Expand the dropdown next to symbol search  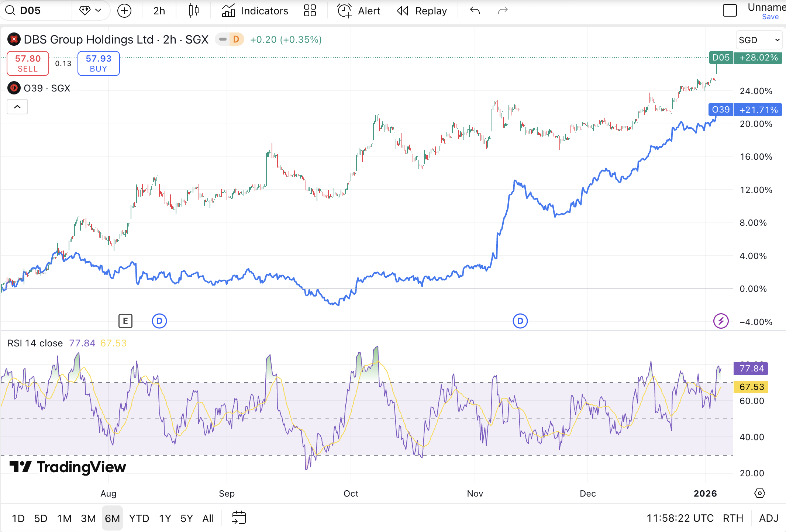pos(91,11)
